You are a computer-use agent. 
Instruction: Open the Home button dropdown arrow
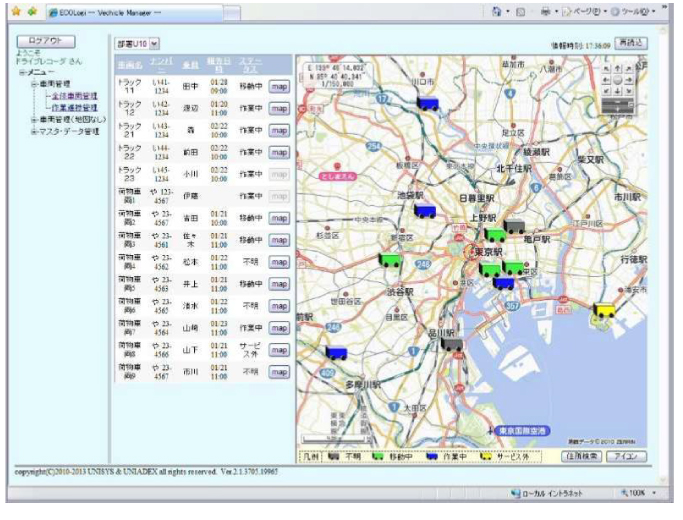(x=508, y=12)
